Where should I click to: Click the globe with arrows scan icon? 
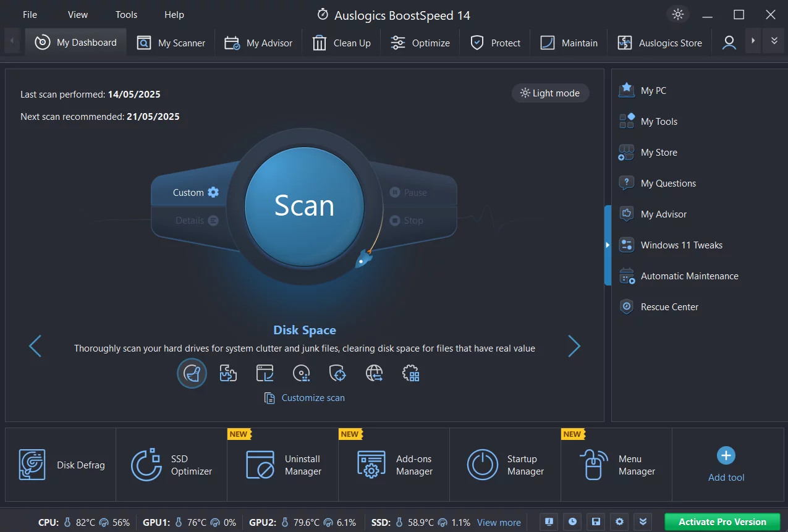(x=374, y=373)
